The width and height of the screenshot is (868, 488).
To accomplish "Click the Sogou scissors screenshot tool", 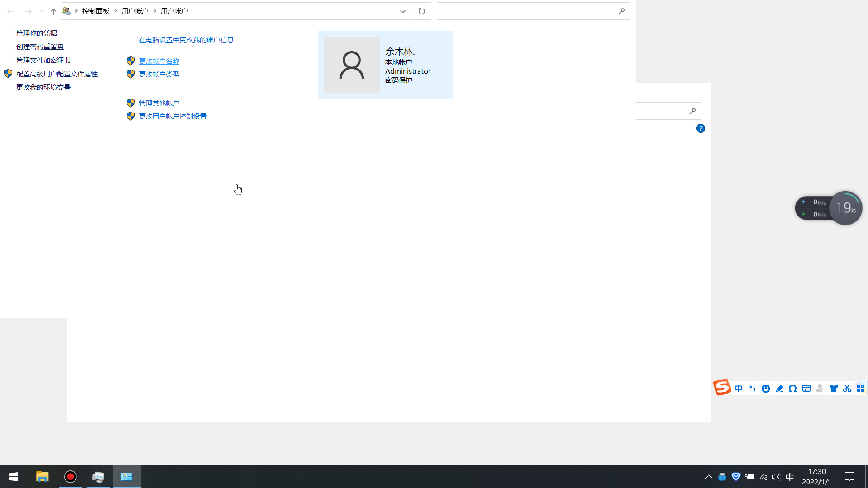I will (x=847, y=389).
